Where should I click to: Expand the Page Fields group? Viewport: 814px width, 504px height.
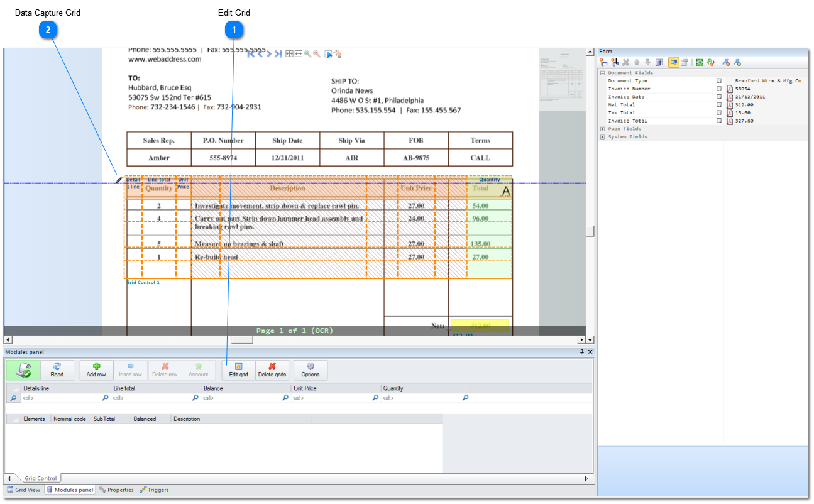point(602,128)
